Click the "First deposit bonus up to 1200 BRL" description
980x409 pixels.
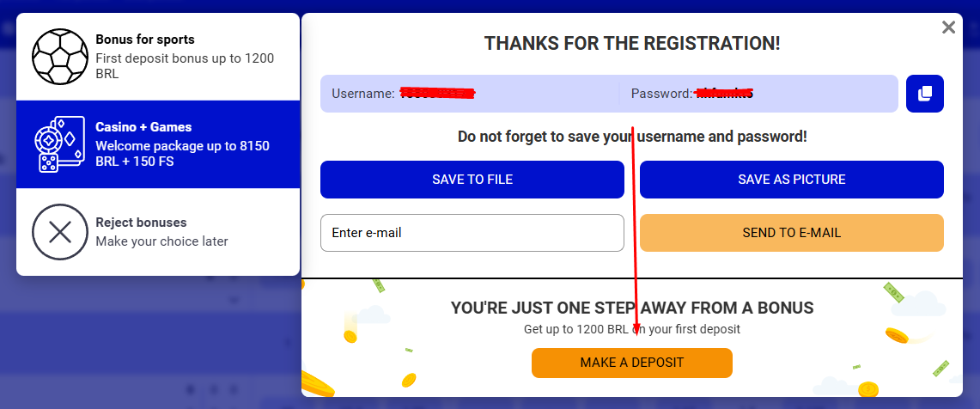point(185,66)
